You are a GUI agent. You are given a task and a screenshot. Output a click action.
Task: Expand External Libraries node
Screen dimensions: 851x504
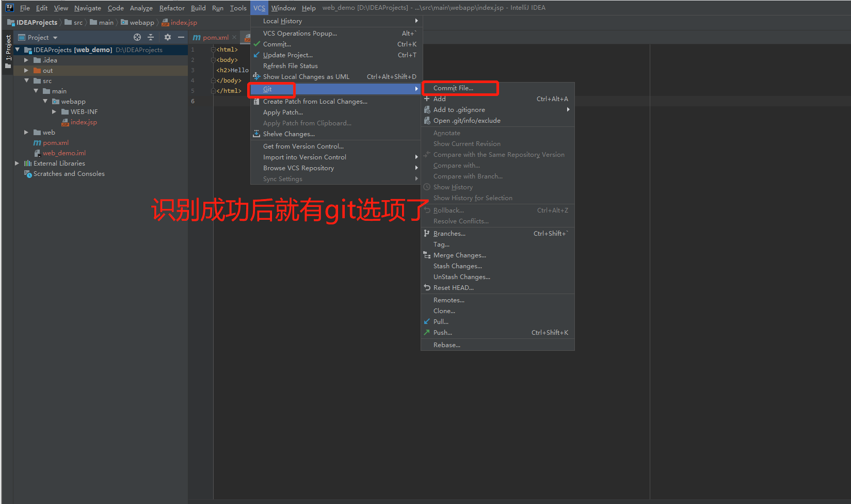click(17, 164)
